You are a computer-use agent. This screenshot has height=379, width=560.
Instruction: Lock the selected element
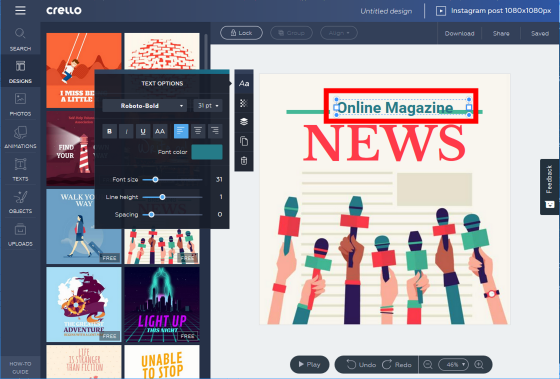pos(241,33)
